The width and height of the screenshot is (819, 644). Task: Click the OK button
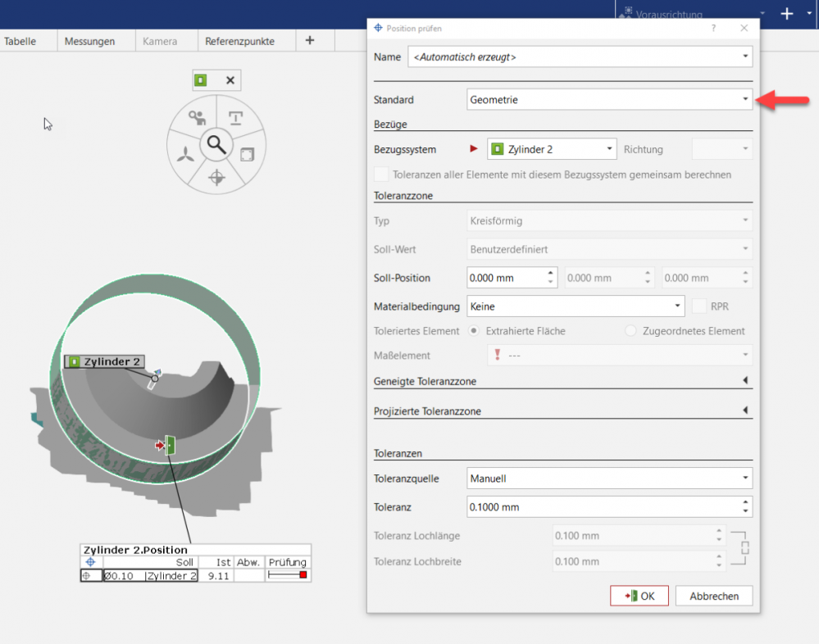pos(639,596)
